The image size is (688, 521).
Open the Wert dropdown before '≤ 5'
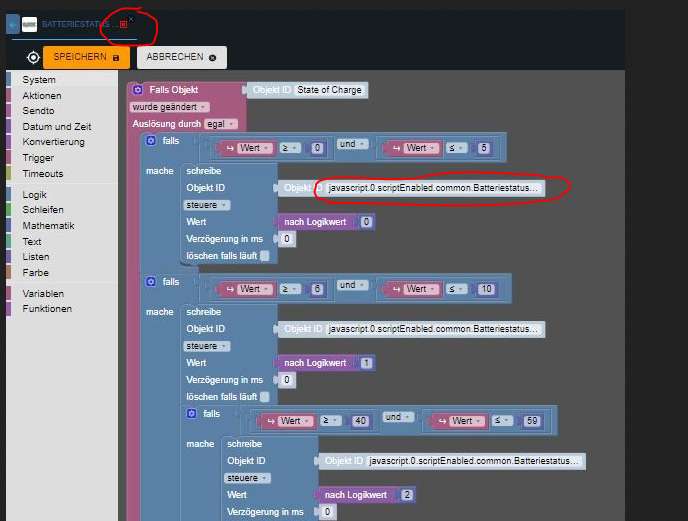click(x=421, y=148)
